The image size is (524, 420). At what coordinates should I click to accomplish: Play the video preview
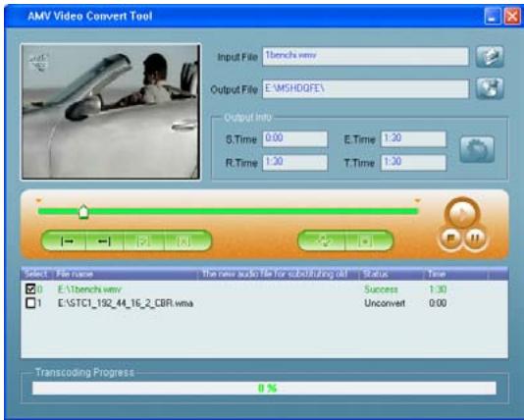point(462,214)
